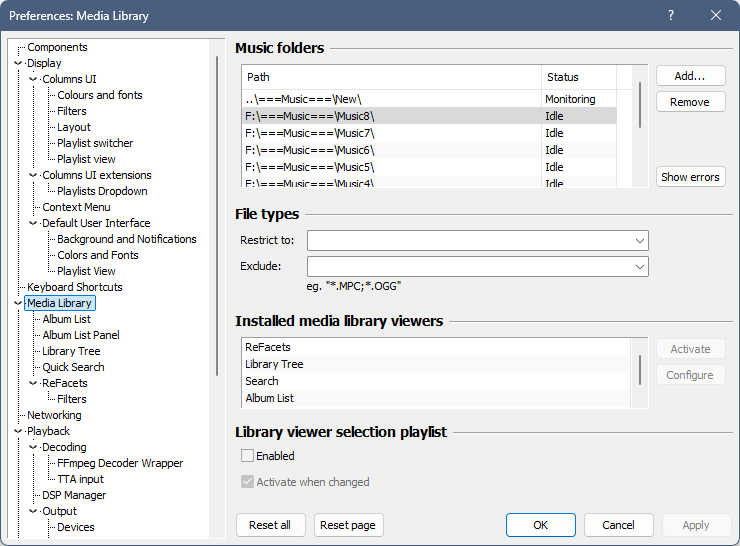Click the help question mark icon
This screenshot has width=740, height=546.
pos(671,15)
